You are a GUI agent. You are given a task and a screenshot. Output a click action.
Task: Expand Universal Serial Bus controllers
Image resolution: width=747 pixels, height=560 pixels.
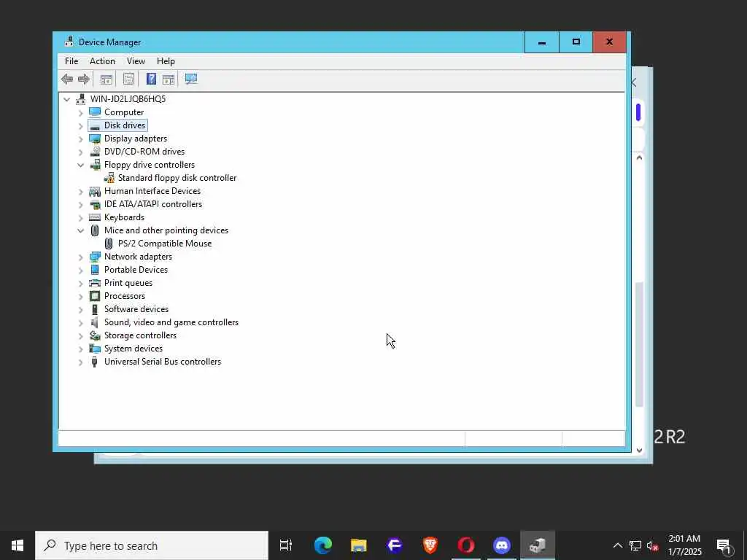click(x=80, y=362)
